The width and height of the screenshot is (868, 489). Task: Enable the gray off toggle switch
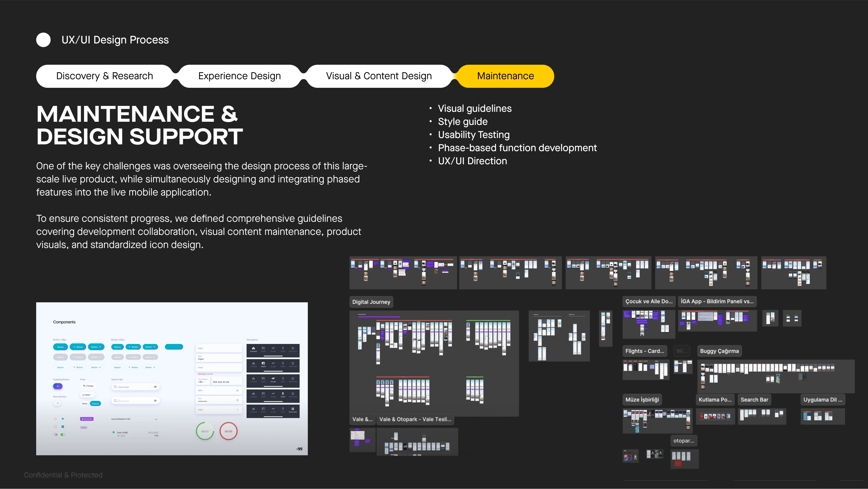click(55, 435)
